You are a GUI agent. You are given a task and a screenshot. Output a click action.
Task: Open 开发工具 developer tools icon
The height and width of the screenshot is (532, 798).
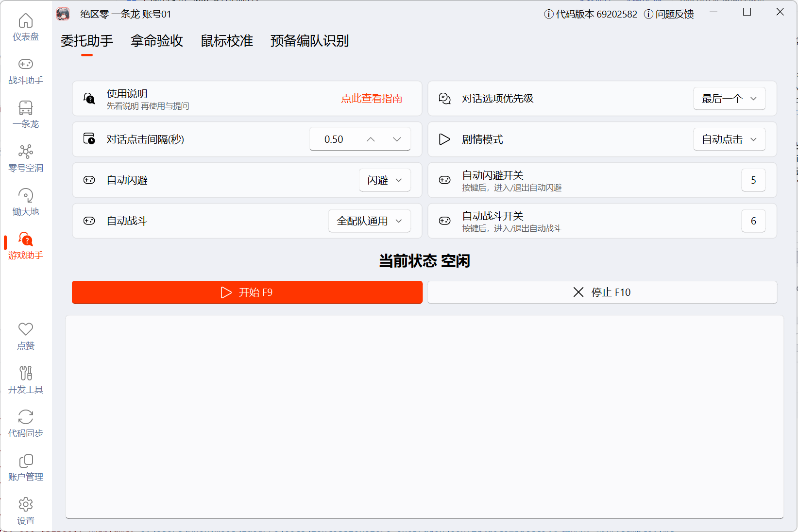[26, 374]
